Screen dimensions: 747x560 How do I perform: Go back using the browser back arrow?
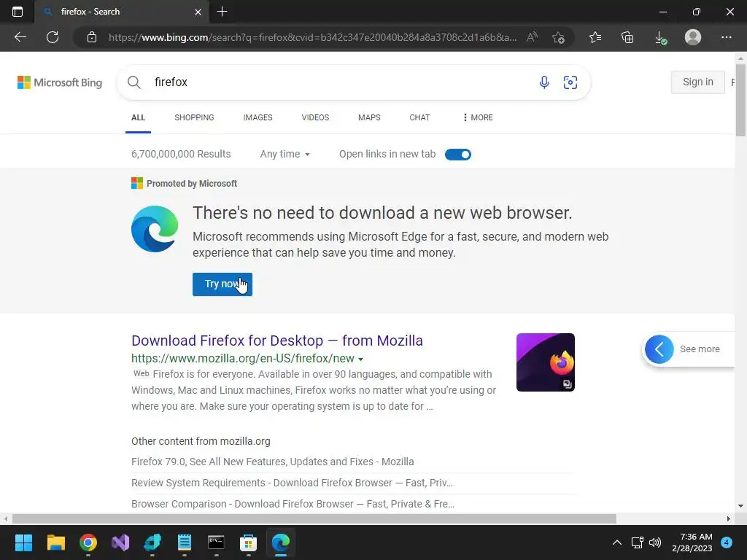20,37
